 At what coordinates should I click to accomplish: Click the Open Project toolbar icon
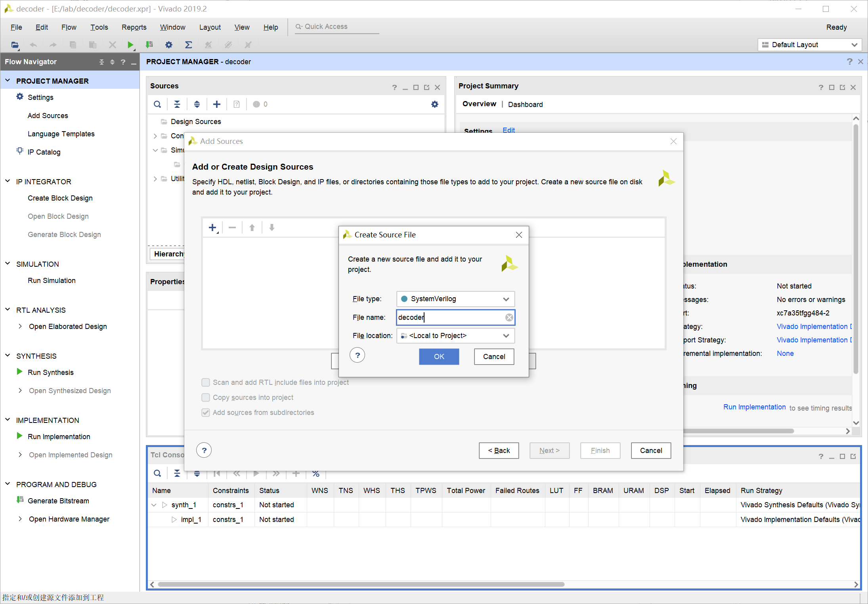point(15,45)
